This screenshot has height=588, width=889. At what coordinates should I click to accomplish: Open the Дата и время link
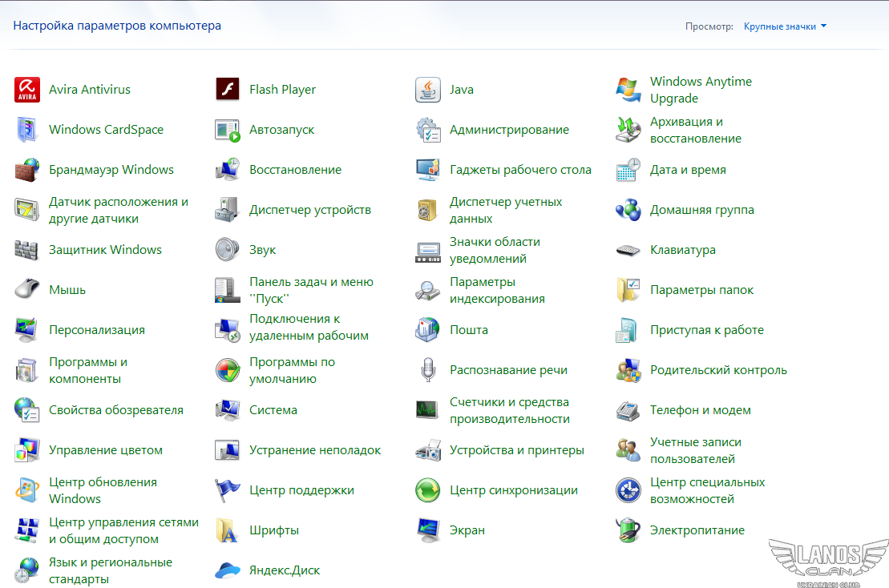point(688,170)
